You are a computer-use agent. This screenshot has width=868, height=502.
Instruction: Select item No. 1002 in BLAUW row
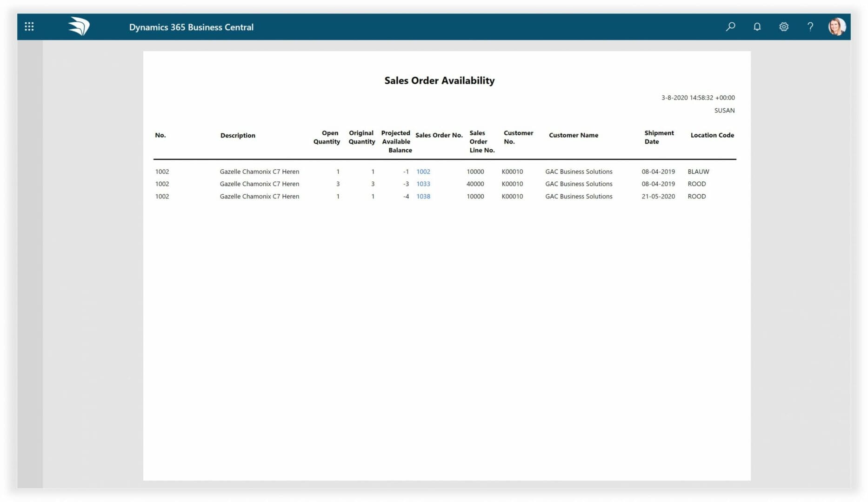click(x=162, y=172)
